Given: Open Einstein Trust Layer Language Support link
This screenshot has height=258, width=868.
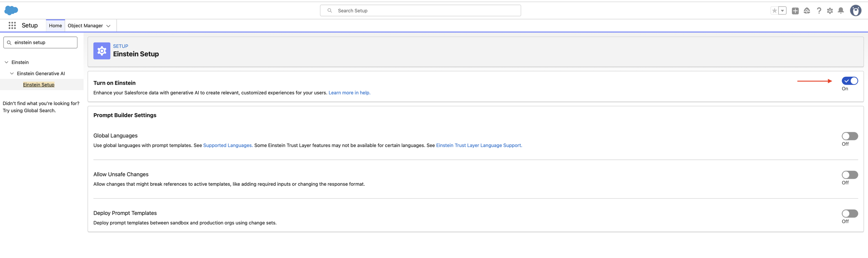Looking at the screenshot, I should pos(479,145).
